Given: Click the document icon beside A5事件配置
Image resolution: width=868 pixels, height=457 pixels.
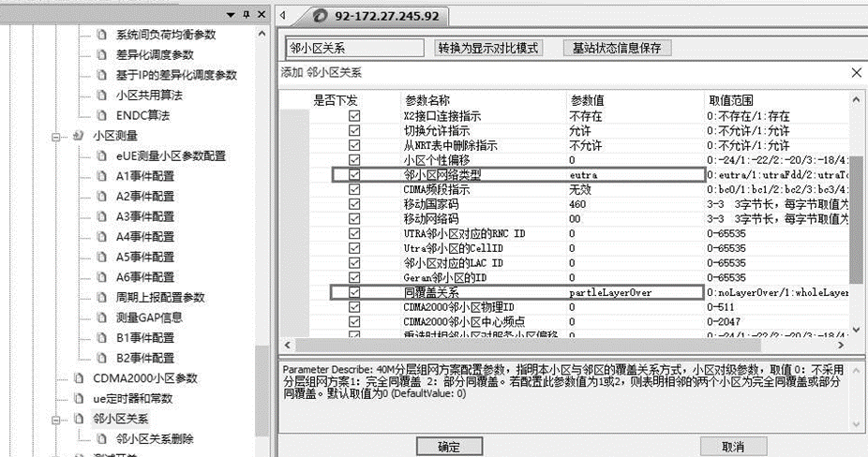Looking at the screenshot, I should (101, 257).
